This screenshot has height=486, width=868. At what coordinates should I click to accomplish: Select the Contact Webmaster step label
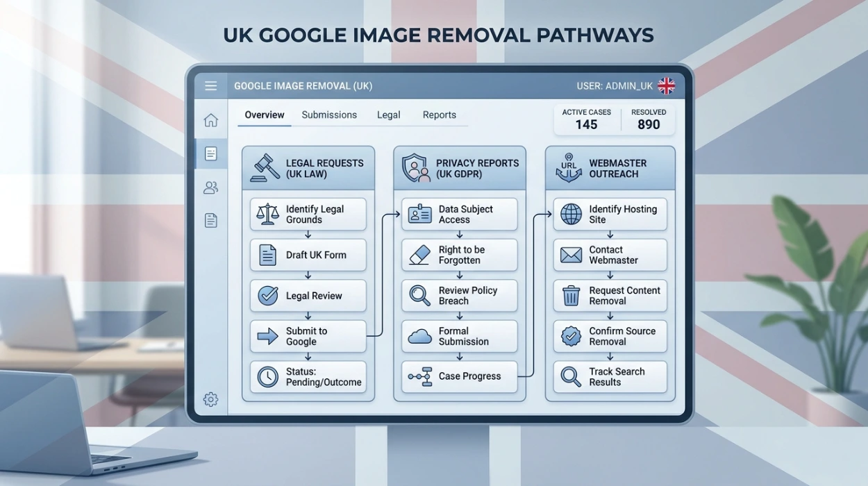[614, 255]
